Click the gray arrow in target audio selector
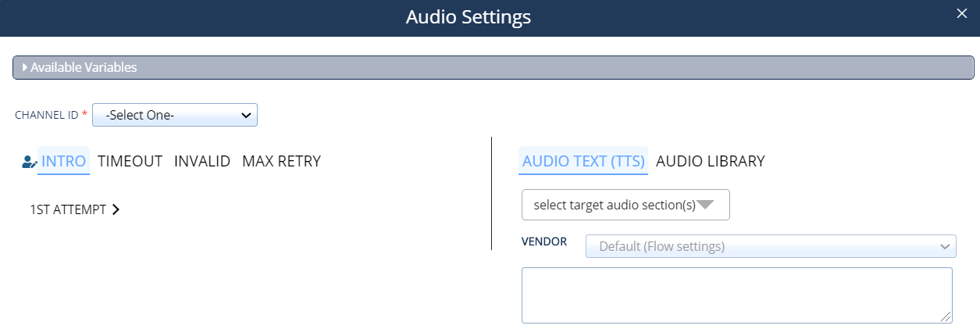 pos(705,205)
